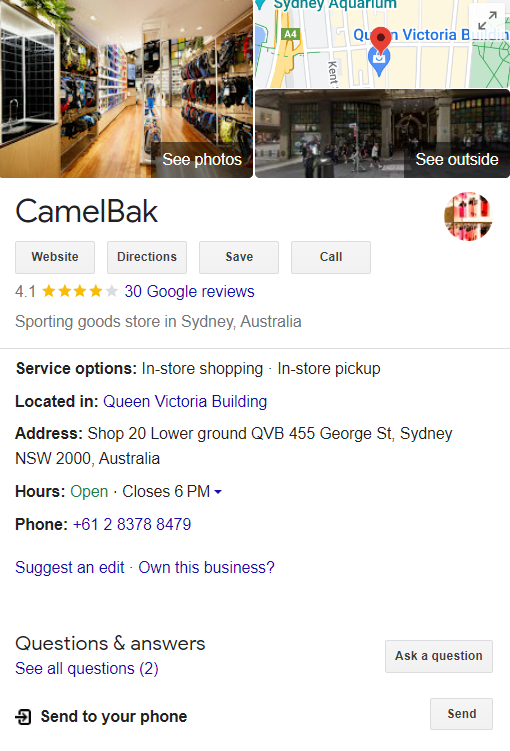This screenshot has width=510, height=751.
Task: Click the Sydney Aquarium map label
Action: pyautogui.click(x=335, y=4)
